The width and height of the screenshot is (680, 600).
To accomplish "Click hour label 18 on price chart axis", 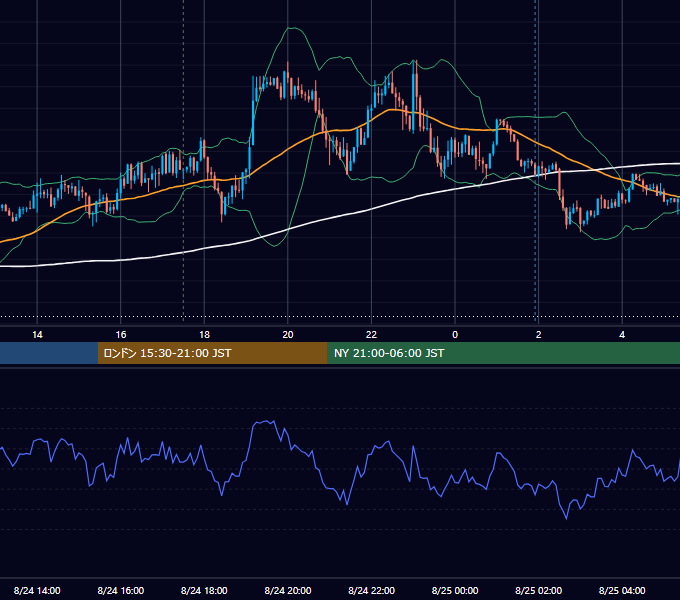I will [x=204, y=335].
